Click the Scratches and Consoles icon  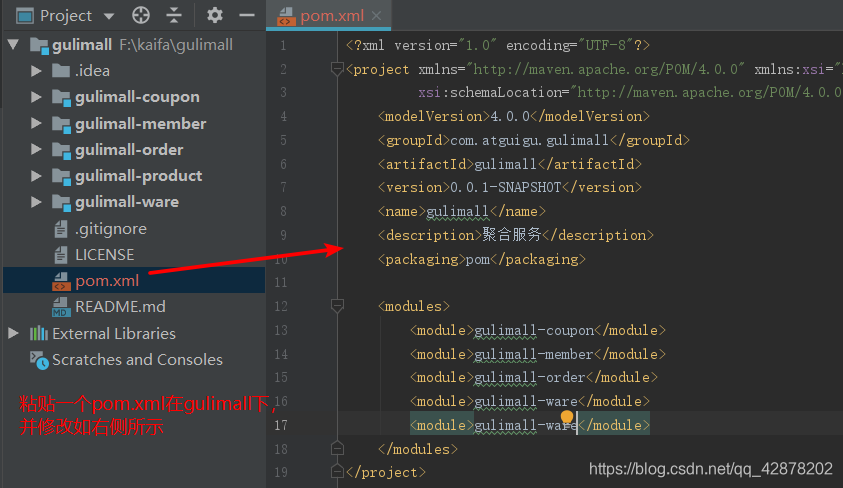point(39,360)
